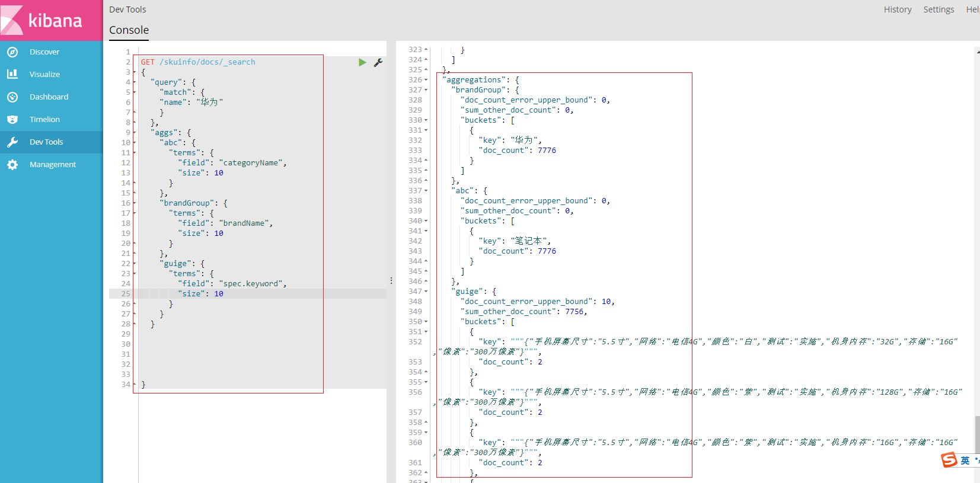
Task: Open the Visualize bar chart icon
Action: (x=12, y=75)
